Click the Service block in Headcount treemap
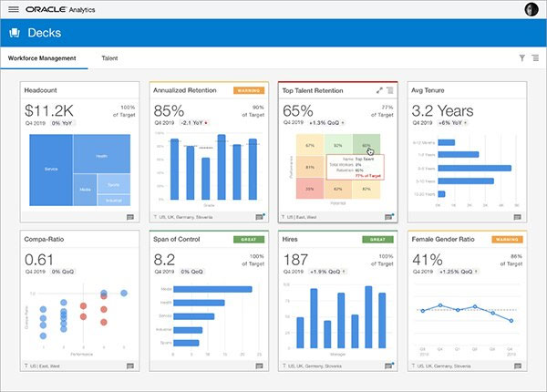Screen dimensions: 547x392 [50, 170]
